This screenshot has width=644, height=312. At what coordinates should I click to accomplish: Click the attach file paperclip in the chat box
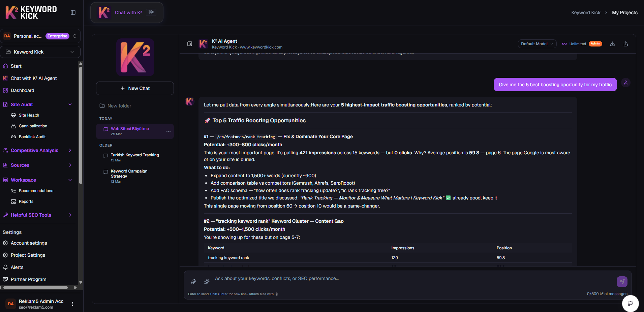[193, 282]
